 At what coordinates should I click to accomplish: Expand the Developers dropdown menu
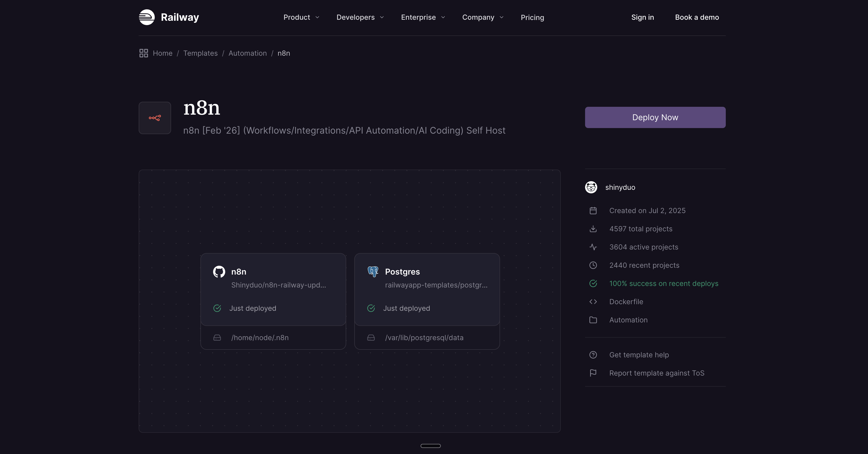tap(360, 17)
